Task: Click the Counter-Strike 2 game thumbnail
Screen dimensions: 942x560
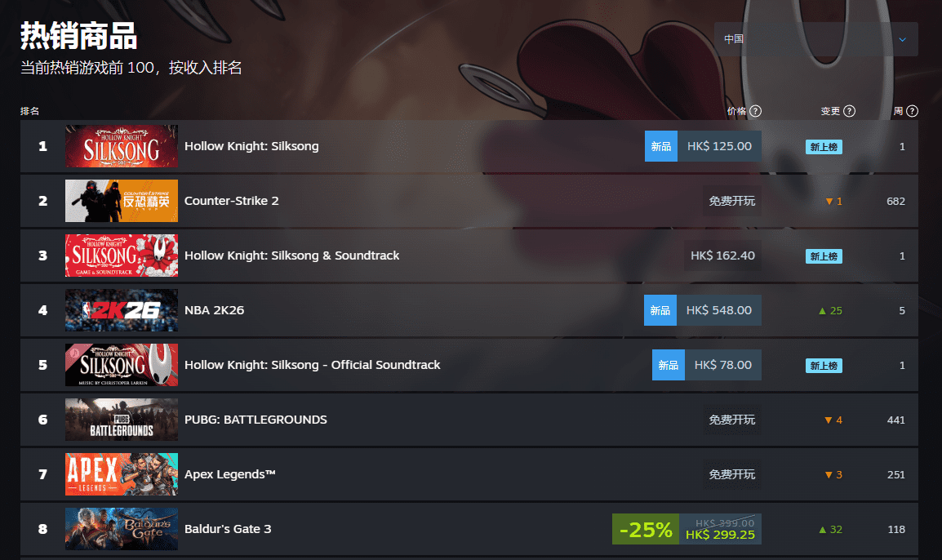Action: click(122, 201)
